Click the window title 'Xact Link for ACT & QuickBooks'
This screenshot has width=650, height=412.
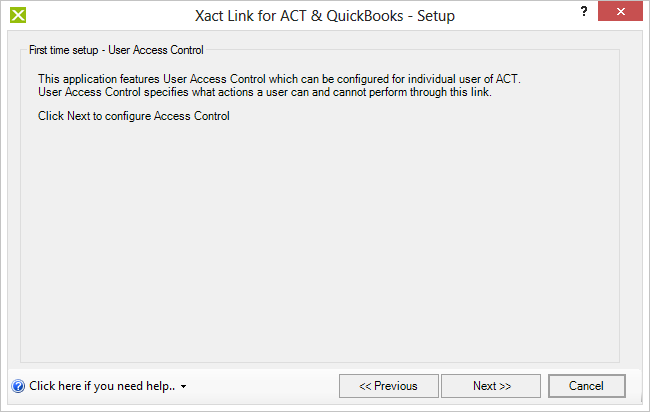tap(299, 16)
